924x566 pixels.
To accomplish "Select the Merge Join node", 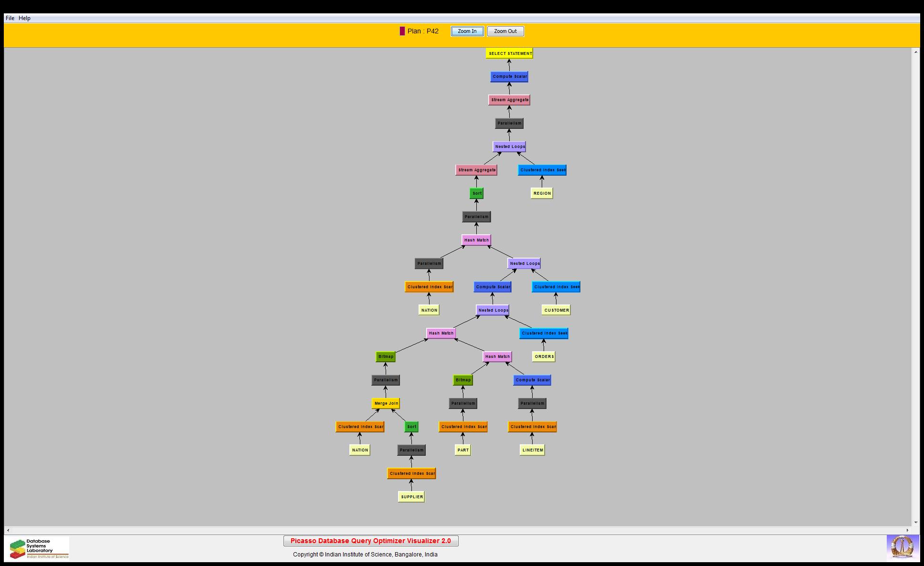I will pyautogui.click(x=386, y=403).
